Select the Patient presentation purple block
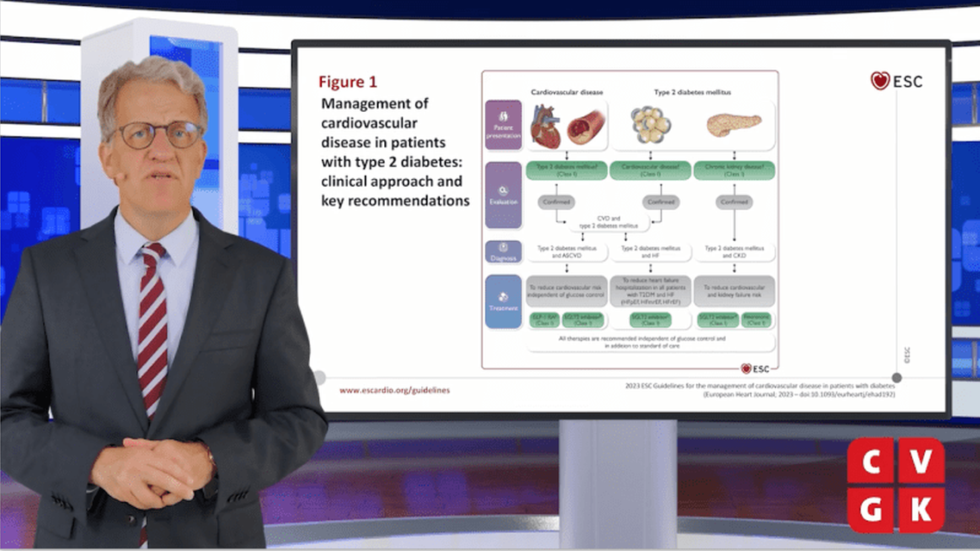This screenshot has width=980, height=551. [x=503, y=125]
